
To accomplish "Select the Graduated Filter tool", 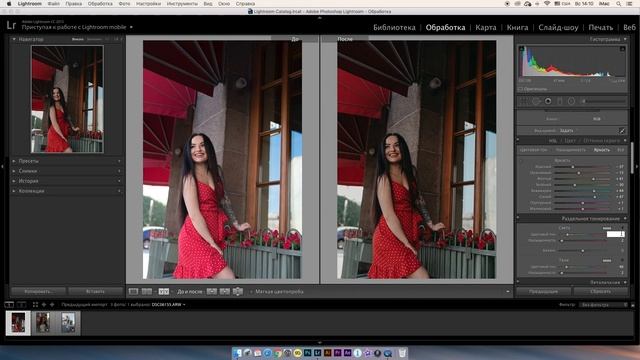I will 560,101.
